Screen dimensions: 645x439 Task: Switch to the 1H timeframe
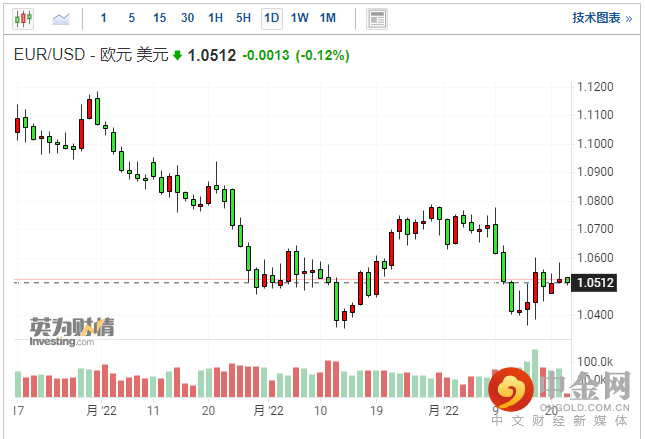(215, 18)
